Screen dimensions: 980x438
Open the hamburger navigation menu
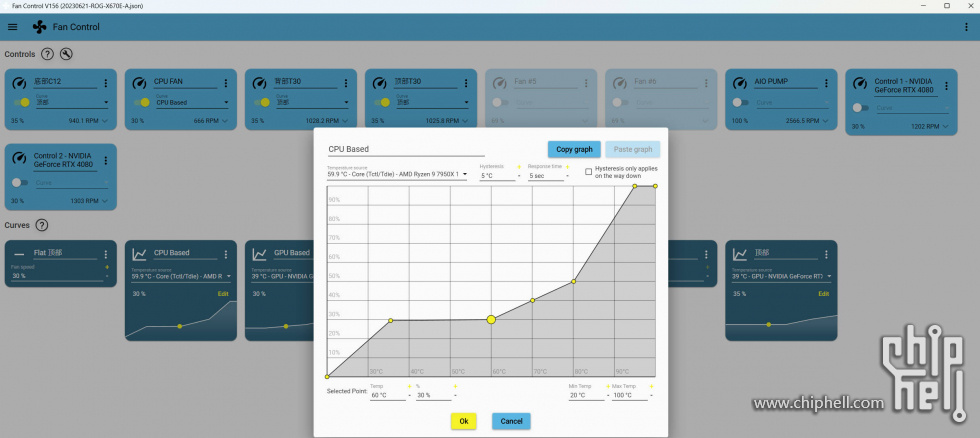click(12, 27)
